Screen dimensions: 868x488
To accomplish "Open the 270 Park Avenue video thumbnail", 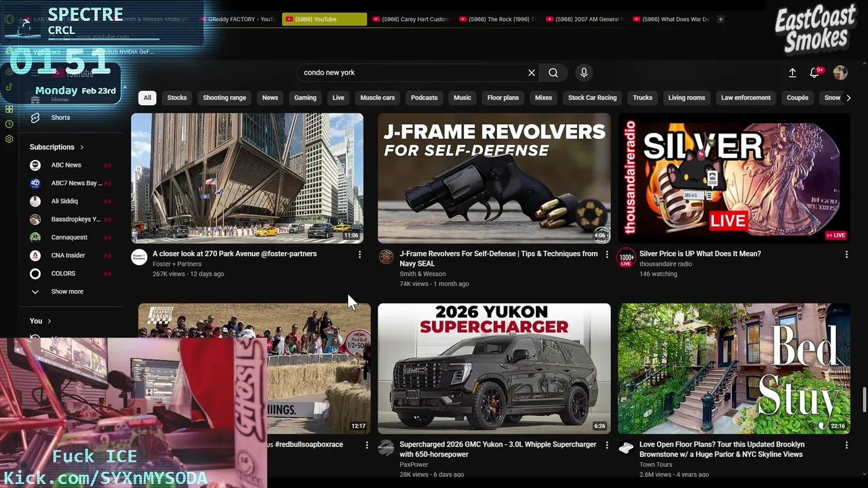I will pos(247,178).
